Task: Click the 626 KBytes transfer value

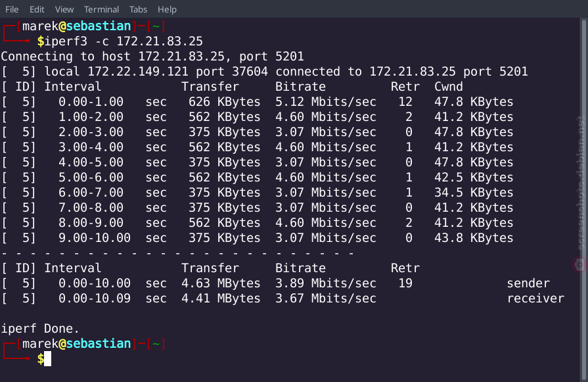Action: click(x=224, y=102)
